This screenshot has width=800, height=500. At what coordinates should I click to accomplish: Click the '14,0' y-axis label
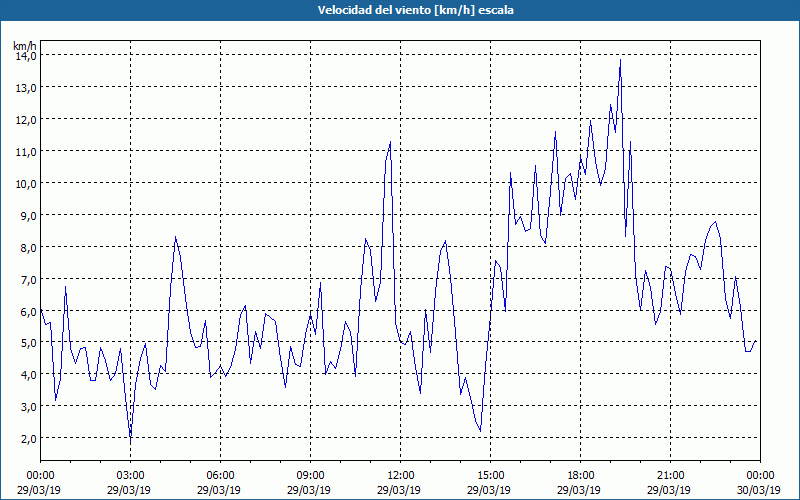point(26,56)
